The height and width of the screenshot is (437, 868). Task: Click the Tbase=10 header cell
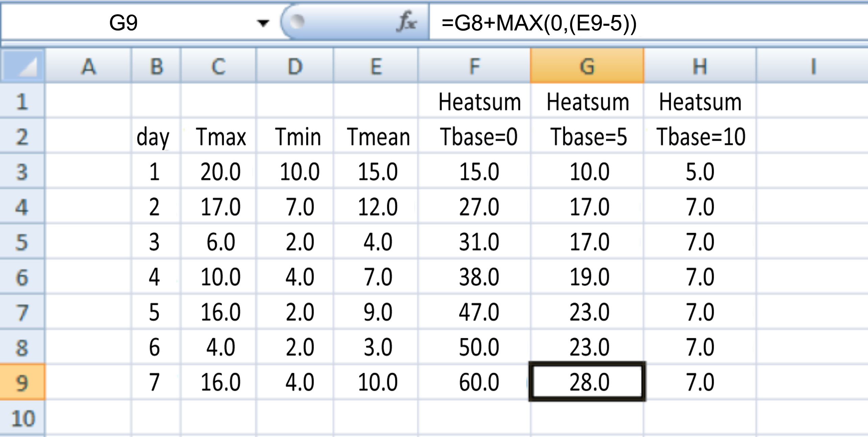pos(700,137)
